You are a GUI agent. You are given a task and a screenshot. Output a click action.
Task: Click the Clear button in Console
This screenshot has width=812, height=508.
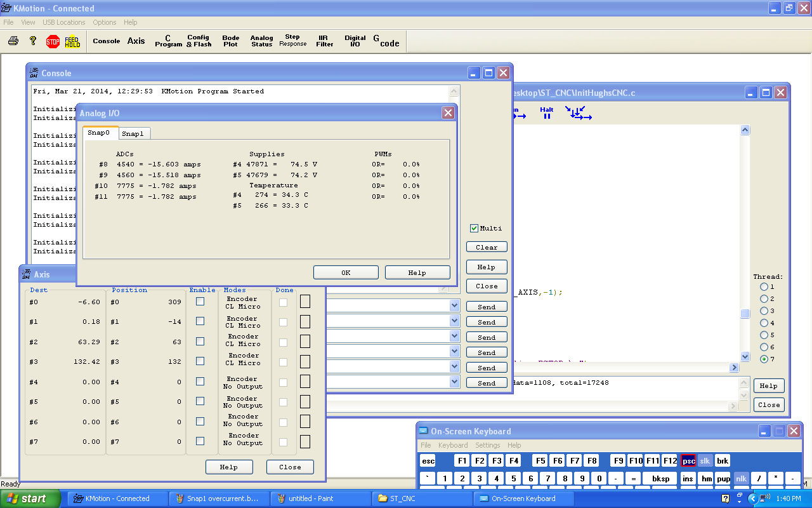click(487, 247)
